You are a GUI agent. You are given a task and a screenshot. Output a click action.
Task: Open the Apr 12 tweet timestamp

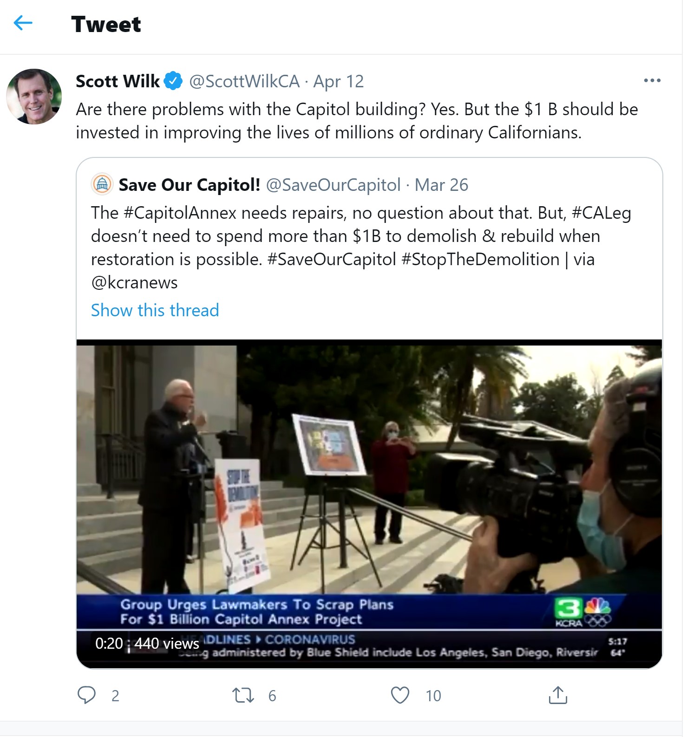pos(338,81)
